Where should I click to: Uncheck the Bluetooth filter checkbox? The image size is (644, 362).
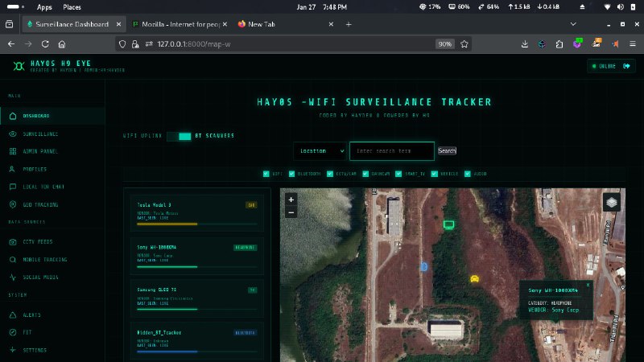[295, 173]
